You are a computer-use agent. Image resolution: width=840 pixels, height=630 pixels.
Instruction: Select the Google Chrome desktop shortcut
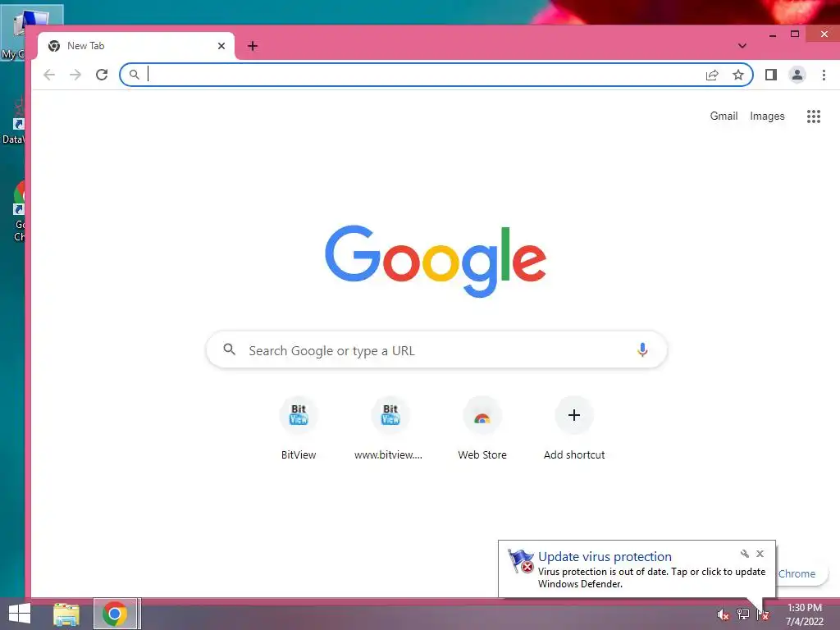pyautogui.click(x=20, y=212)
